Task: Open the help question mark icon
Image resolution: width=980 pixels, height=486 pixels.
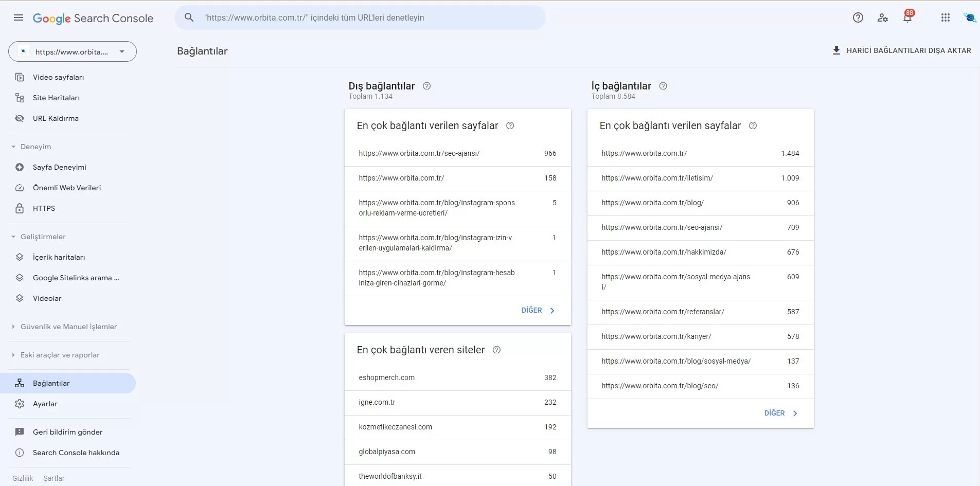Action: (858, 17)
